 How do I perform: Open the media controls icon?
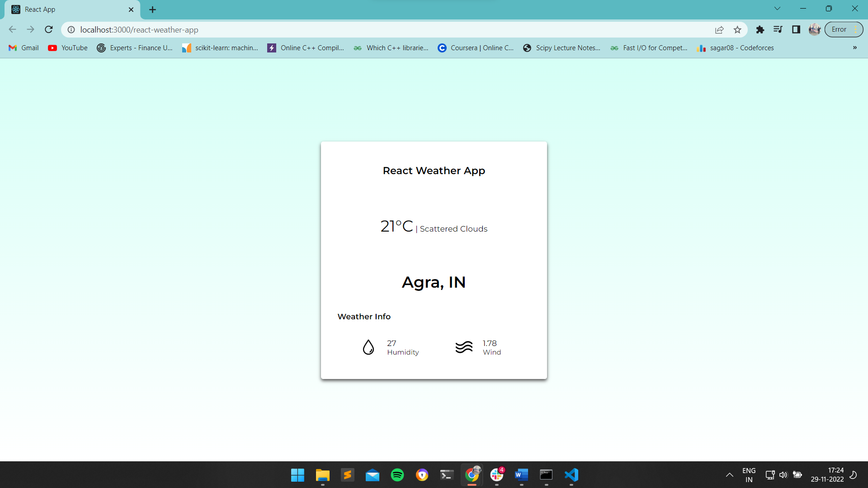pos(778,29)
